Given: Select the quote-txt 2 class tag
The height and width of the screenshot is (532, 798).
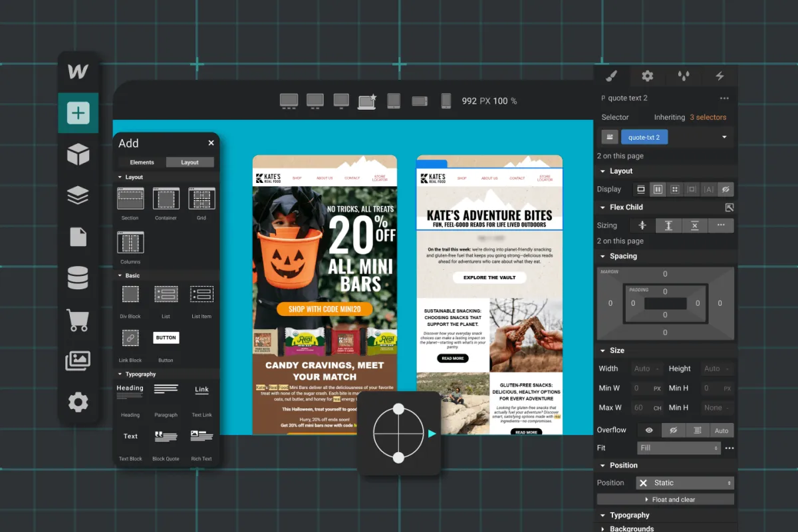Looking at the screenshot, I should (644, 137).
